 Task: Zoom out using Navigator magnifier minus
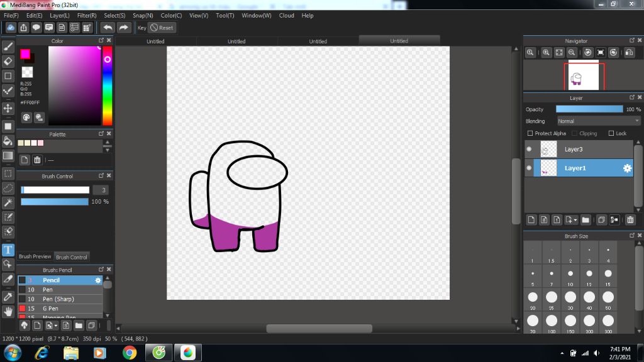[571, 53]
